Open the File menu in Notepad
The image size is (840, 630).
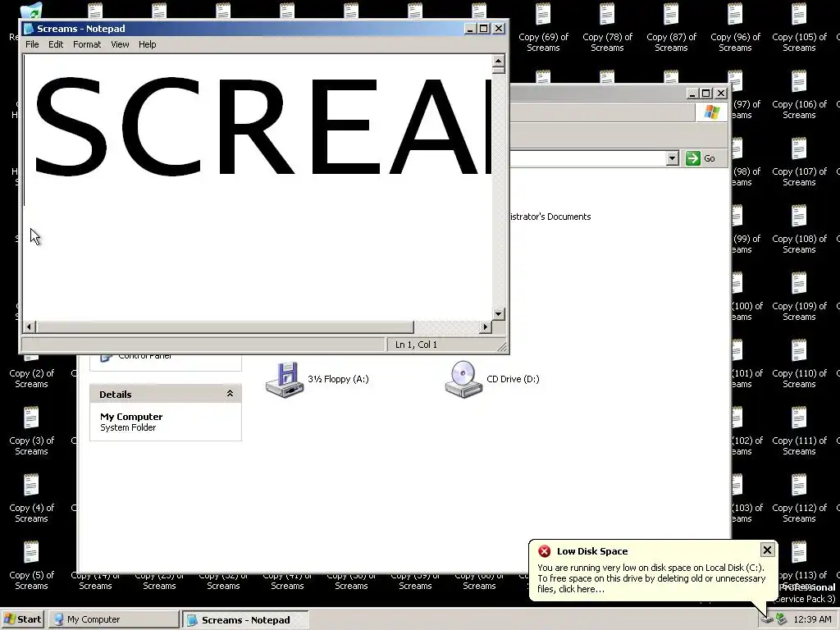click(x=32, y=44)
